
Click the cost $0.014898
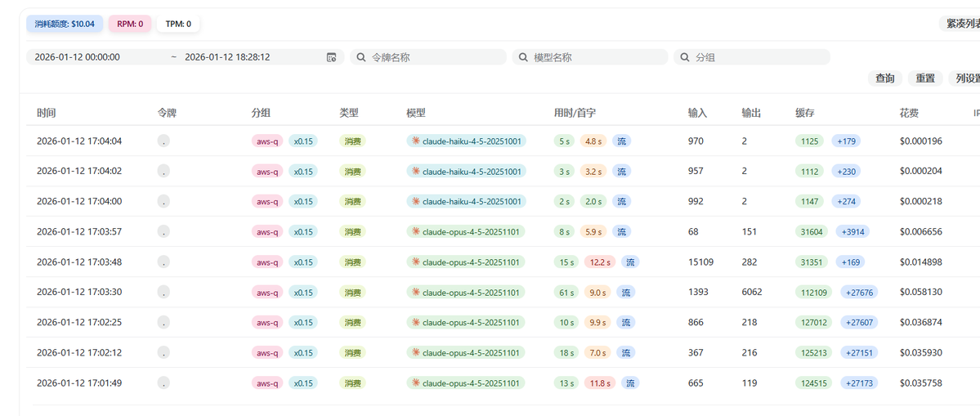[920, 262]
